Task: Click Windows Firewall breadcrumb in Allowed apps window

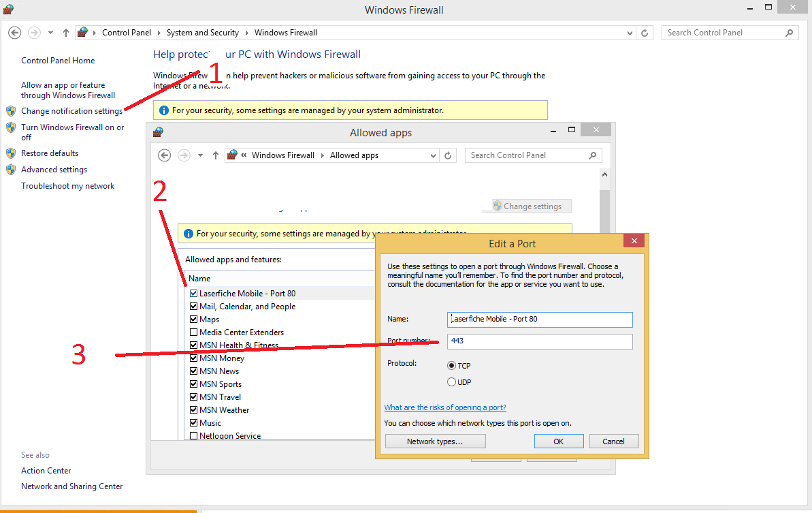Action: click(282, 155)
